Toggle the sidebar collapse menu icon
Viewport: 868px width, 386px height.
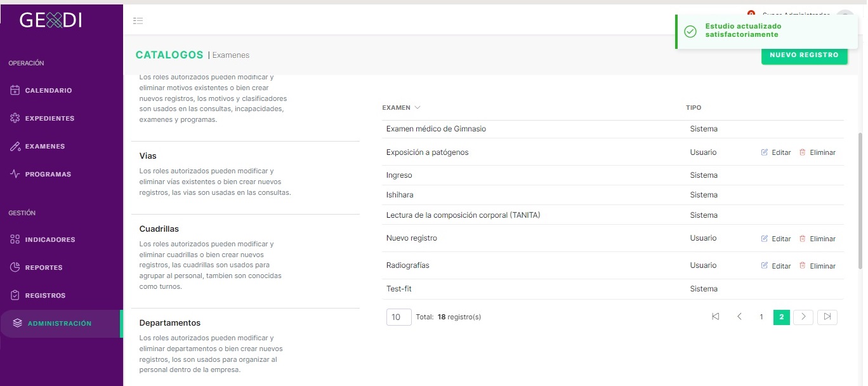tap(138, 21)
